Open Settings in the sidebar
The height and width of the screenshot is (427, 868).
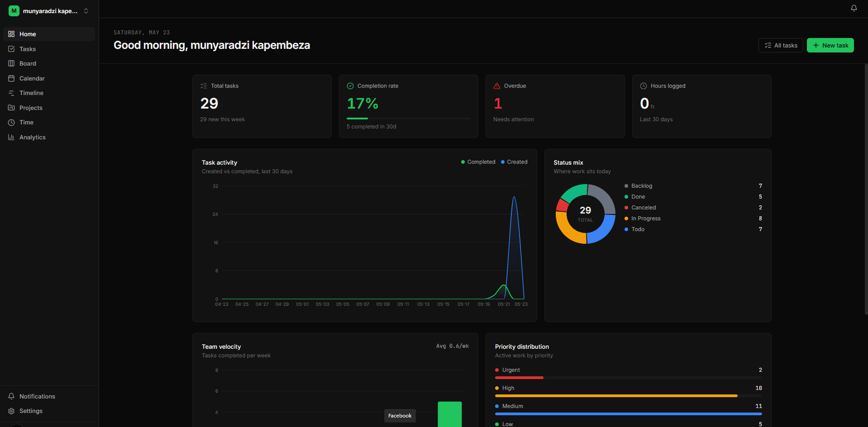click(49, 411)
